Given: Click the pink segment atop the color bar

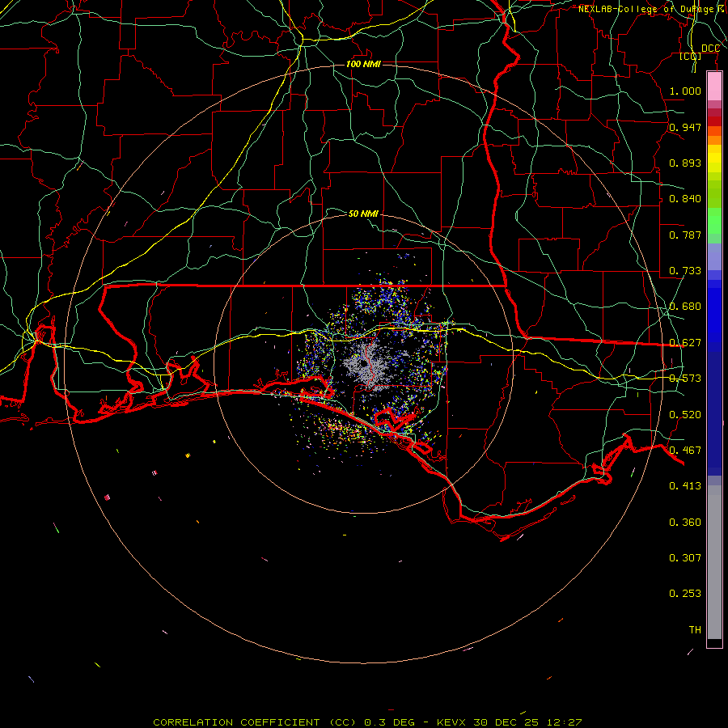Looking at the screenshot, I should coord(714,85).
